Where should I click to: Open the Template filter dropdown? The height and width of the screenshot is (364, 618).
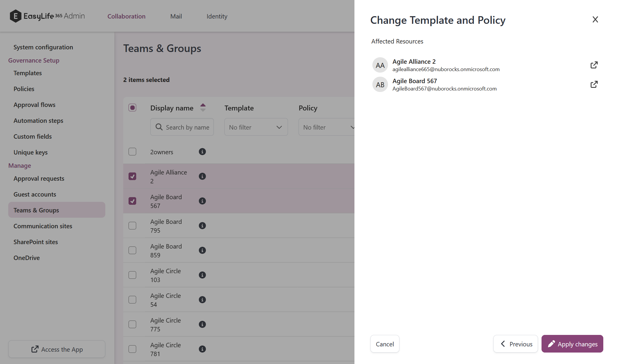click(256, 127)
